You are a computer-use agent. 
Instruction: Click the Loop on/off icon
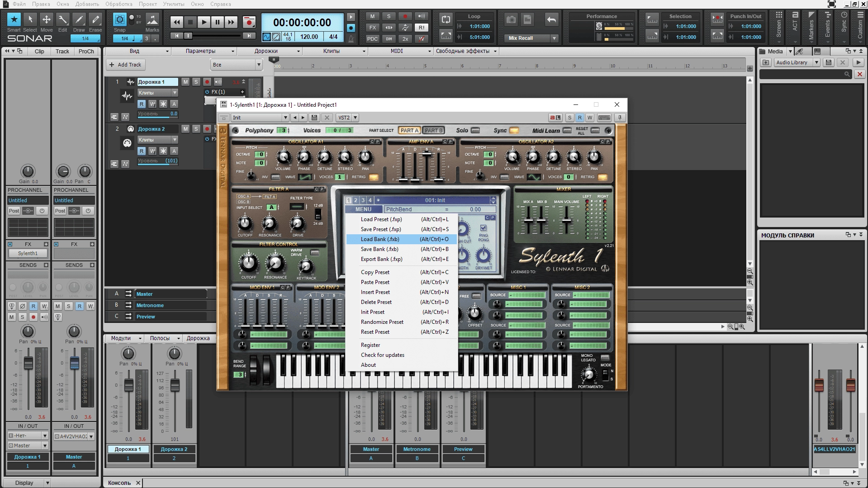(446, 19)
